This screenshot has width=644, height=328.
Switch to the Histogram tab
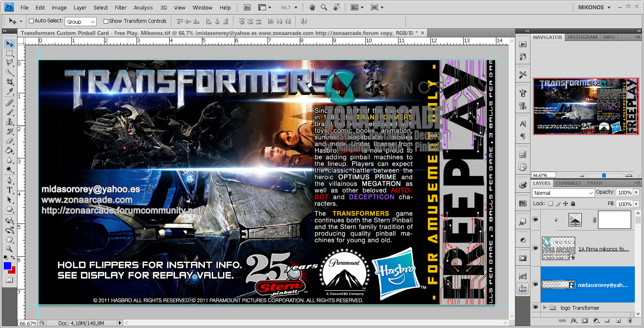click(582, 37)
